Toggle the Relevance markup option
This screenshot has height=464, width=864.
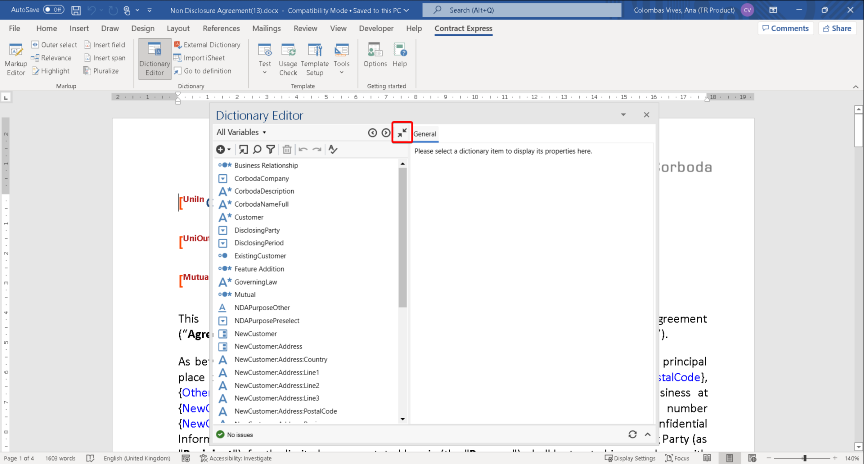click(x=51, y=58)
